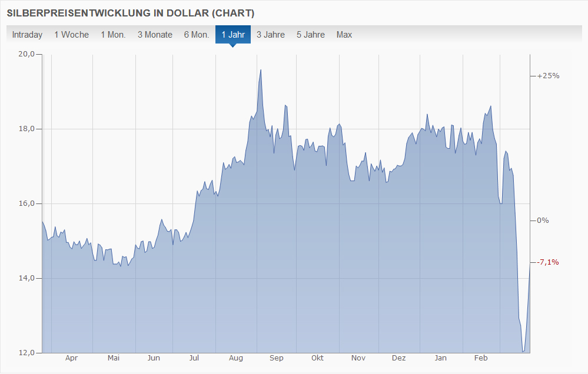Image resolution: width=588 pixels, height=374 pixels.
Task: Click the Silberpreisentwicklung in Dollar heading
Action: pyautogui.click(x=131, y=12)
